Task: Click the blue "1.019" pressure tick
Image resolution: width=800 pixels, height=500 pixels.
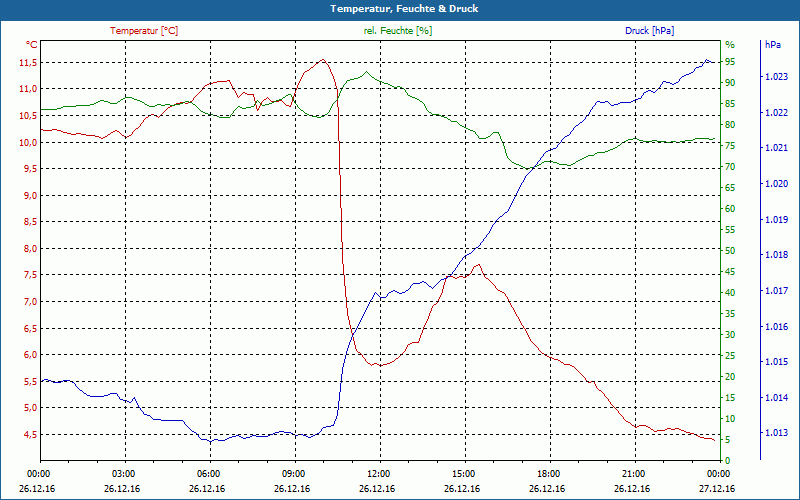Action: click(x=777, y=220)
